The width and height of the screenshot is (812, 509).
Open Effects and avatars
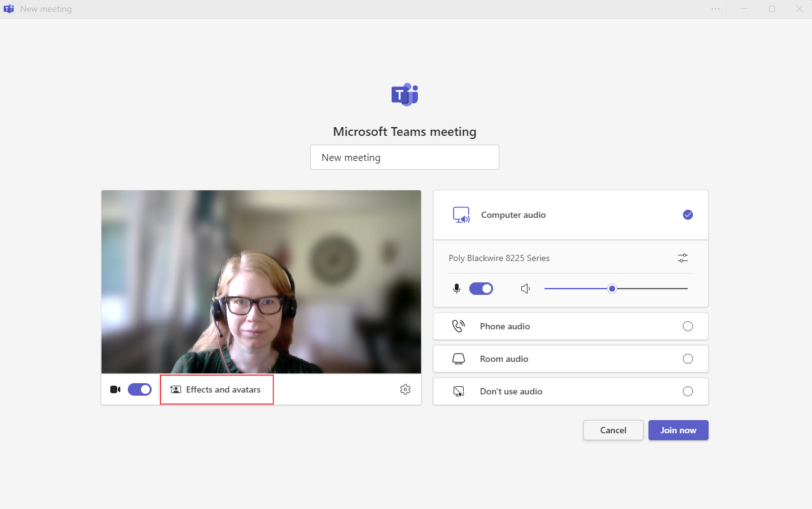pos(217,389)
